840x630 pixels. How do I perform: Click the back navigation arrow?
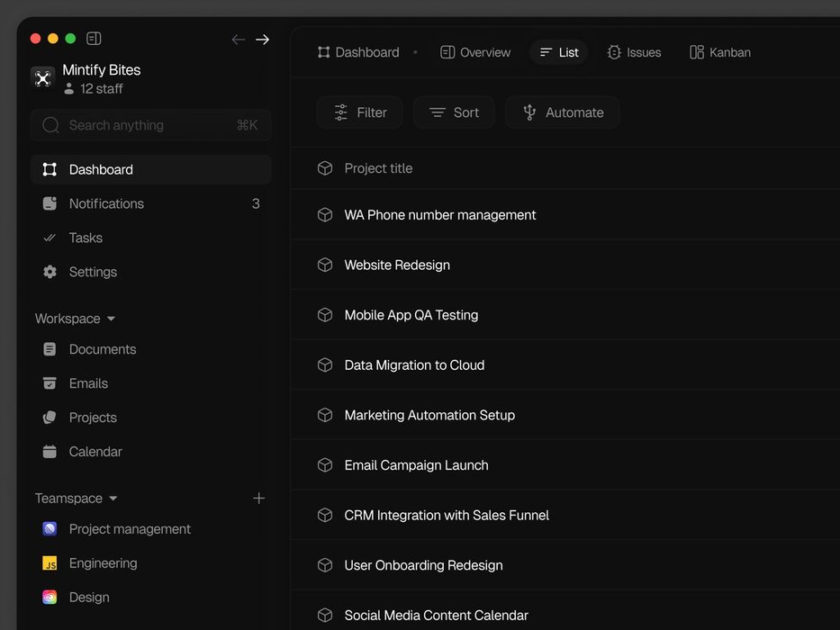coord(238,40)
